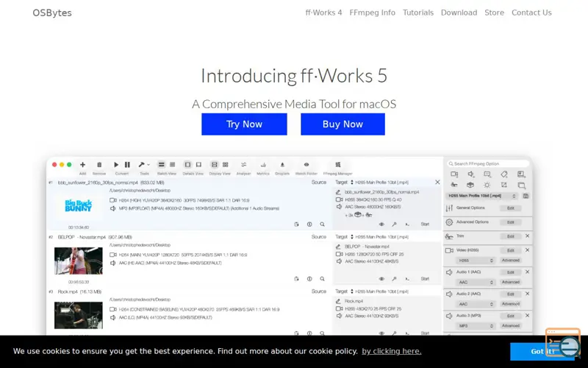
Task: Toggle preview eye in bbb_sunflower target row
Action: [381, 224]
